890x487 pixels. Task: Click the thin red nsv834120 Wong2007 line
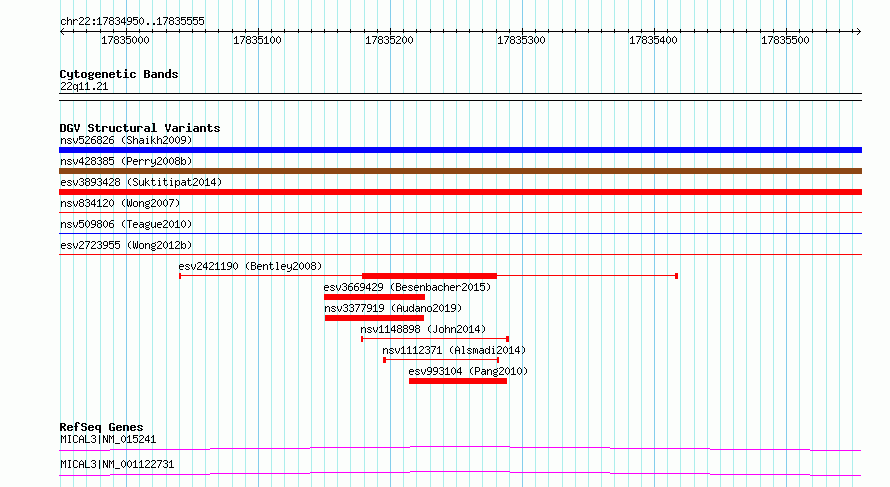[460, 213]
